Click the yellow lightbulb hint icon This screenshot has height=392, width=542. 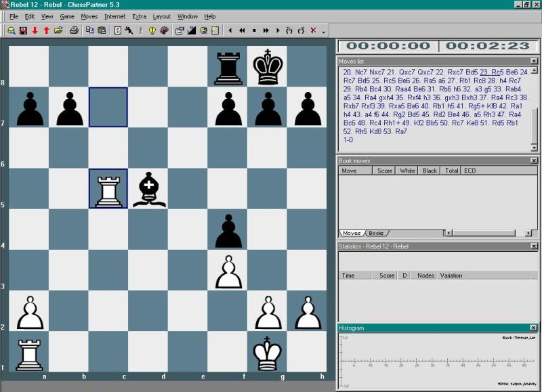[x=152, y=30]
